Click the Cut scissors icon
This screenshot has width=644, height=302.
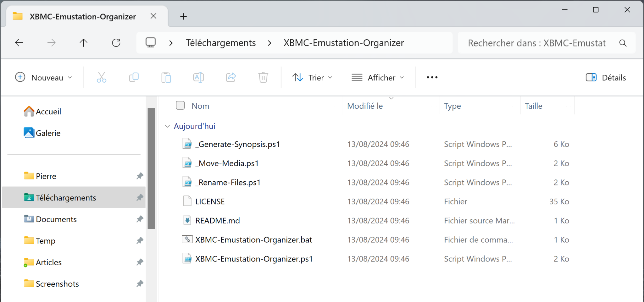coord(101,77)
